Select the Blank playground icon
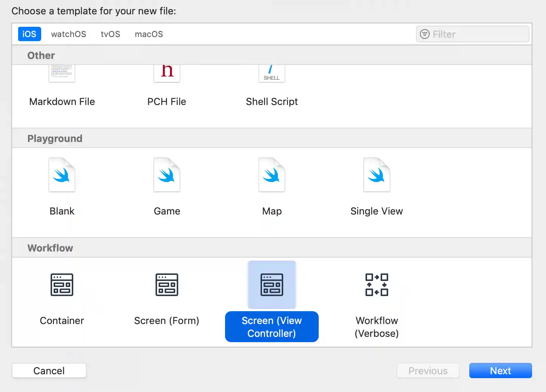Image resolution: width=546 pixels, height=392 pixels. 62,175
